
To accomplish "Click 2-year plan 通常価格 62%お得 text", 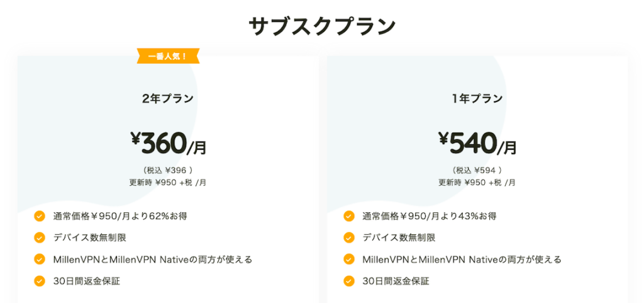I will click(120, 216).
